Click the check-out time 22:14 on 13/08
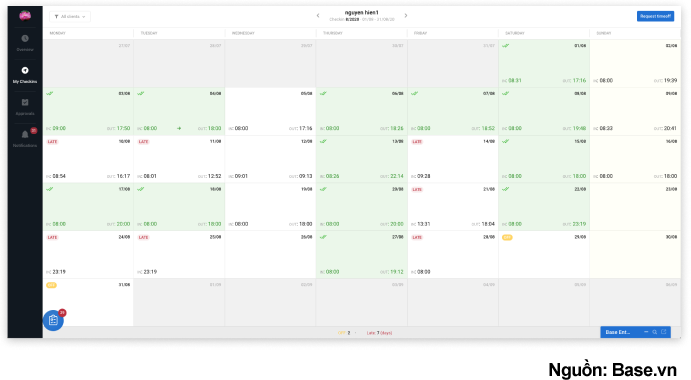 pyautogui.click(x=397, y=176)
